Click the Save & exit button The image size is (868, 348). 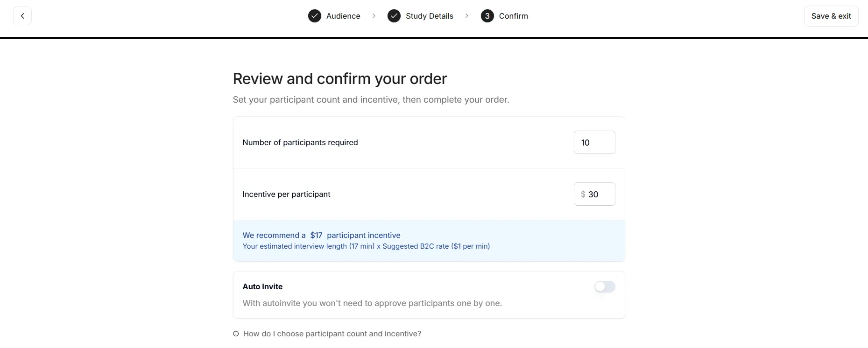pos(831,16)
